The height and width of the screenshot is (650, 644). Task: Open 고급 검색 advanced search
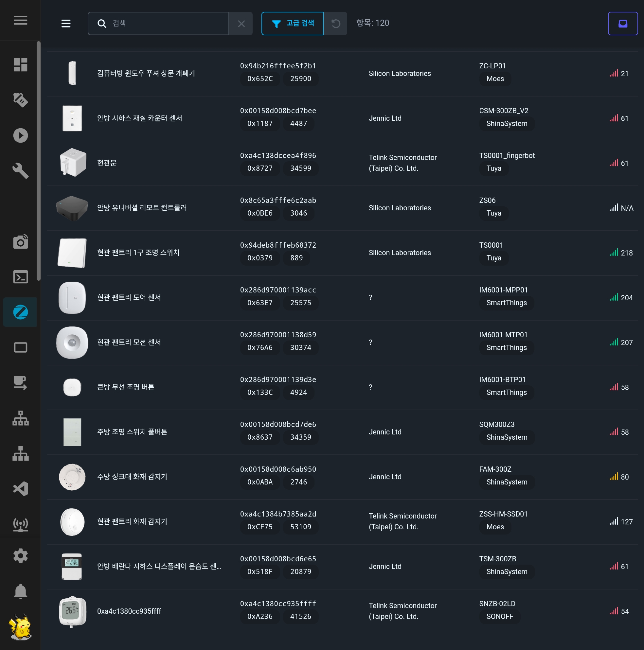(x=293, y=24)
